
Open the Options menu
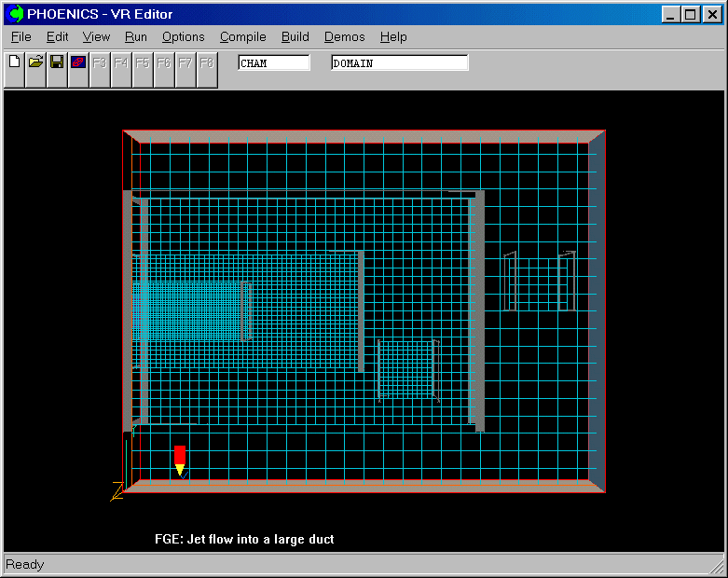click(184, 36)
